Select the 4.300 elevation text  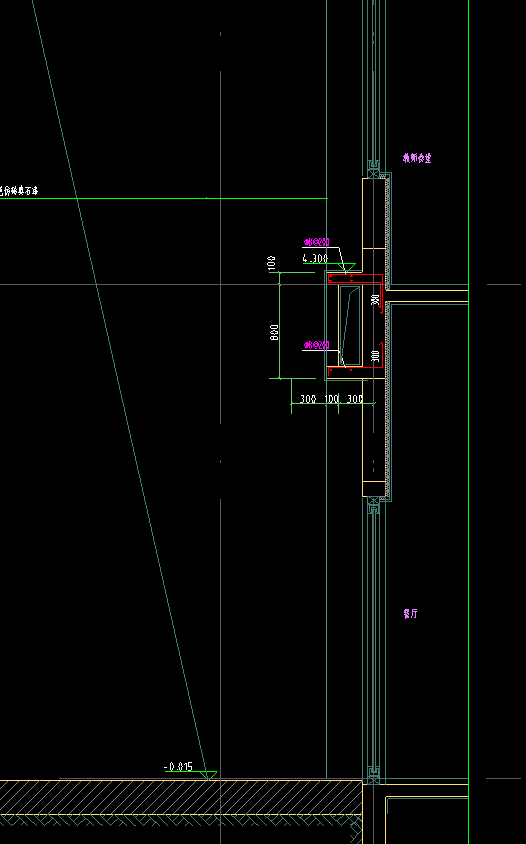click(315, 258)
